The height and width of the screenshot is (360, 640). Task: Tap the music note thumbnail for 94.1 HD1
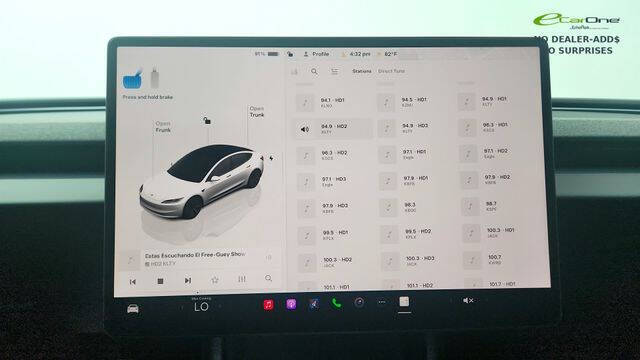pos(305,102)
